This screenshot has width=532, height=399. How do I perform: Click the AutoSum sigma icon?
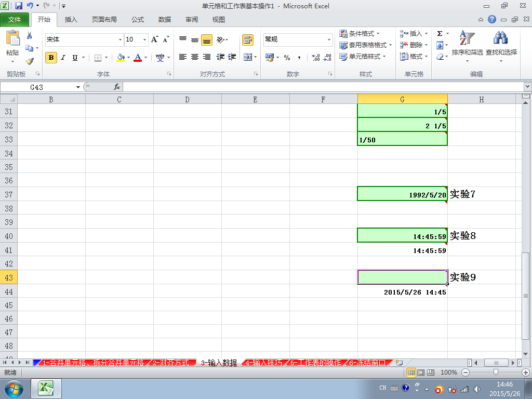click(x=440, y=34)
